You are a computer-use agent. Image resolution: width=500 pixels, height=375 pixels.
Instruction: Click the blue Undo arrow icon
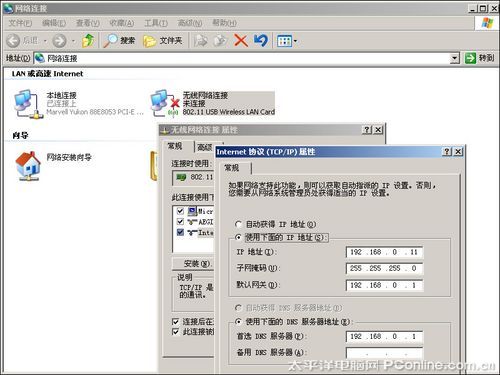click(x=260, y=41)
